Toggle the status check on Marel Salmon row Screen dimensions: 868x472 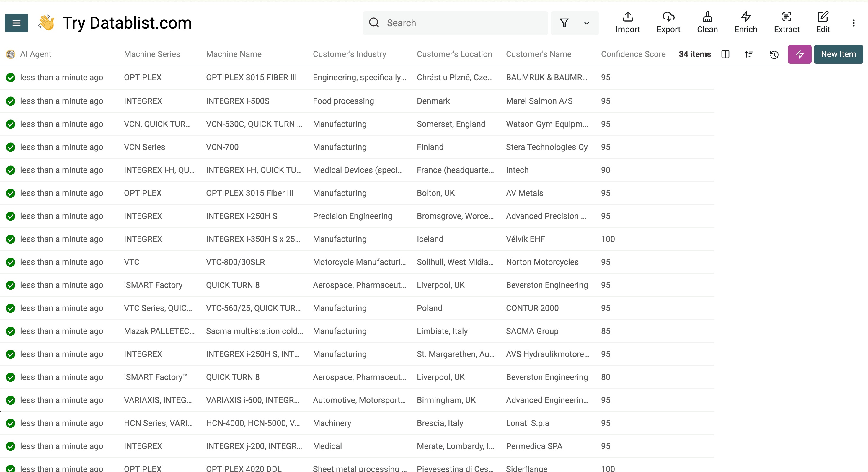(10, 101)
